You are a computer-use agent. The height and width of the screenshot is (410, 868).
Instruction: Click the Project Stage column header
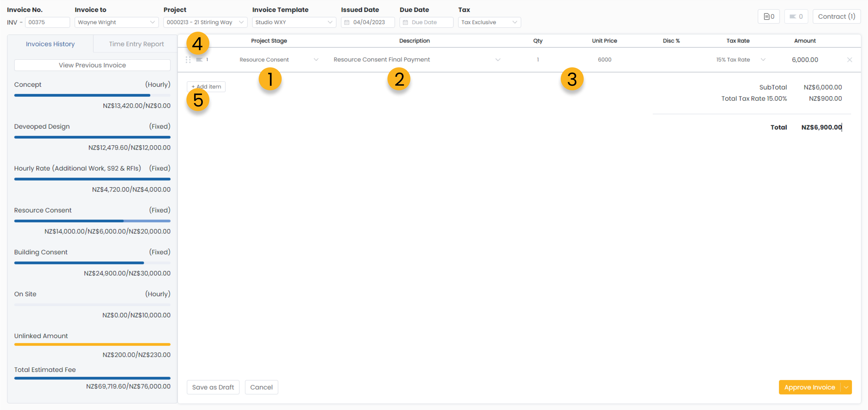point(269,41)
